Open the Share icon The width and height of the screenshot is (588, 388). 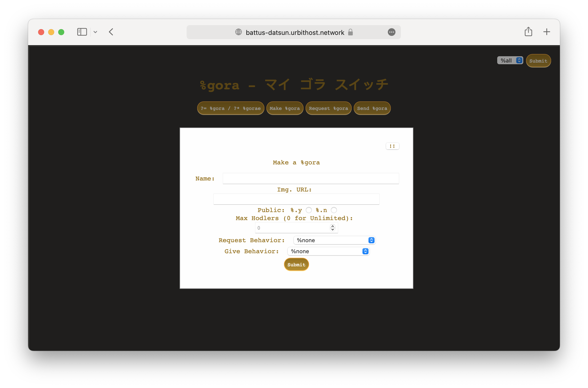[528, 32]
